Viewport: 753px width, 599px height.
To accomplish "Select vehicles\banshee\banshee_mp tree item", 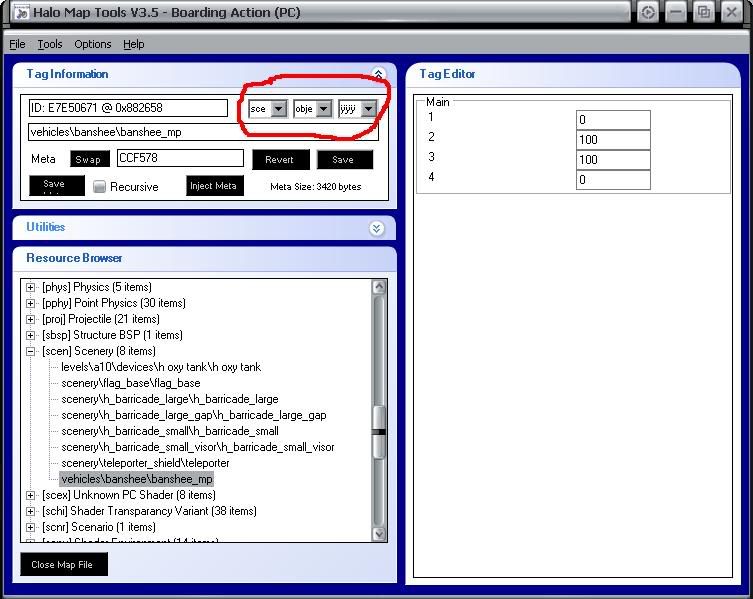I will (137, 479).
